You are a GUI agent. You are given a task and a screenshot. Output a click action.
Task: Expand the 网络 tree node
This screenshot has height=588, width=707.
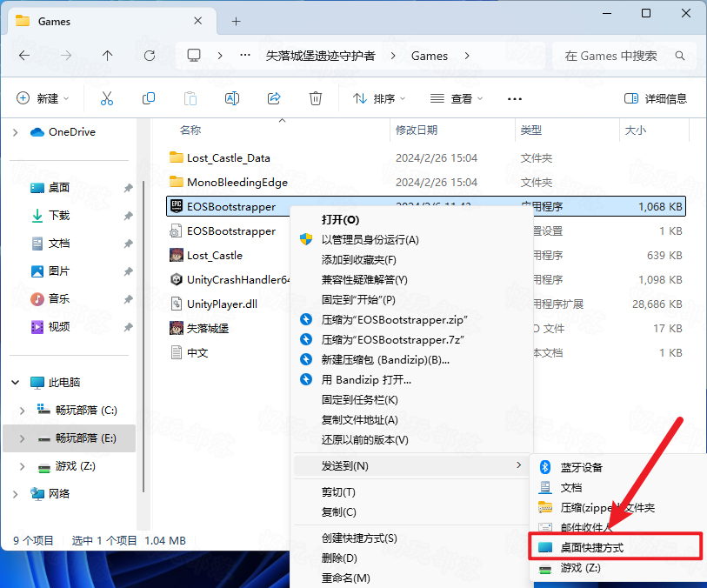pos(16,494)
